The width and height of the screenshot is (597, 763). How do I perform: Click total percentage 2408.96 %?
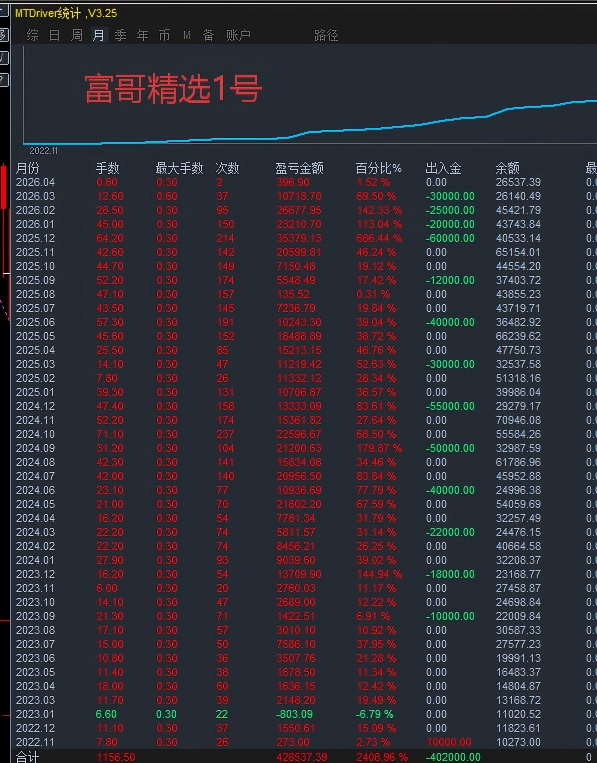(381, 758)
